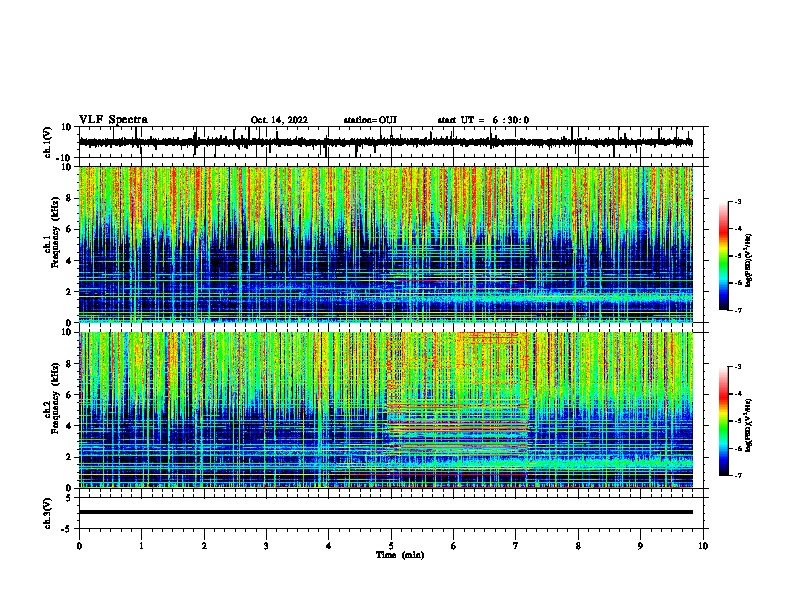Screen dimensions: 792x612
Task: Click time axis tick label "7"
Action: click(x=516, y=545)
